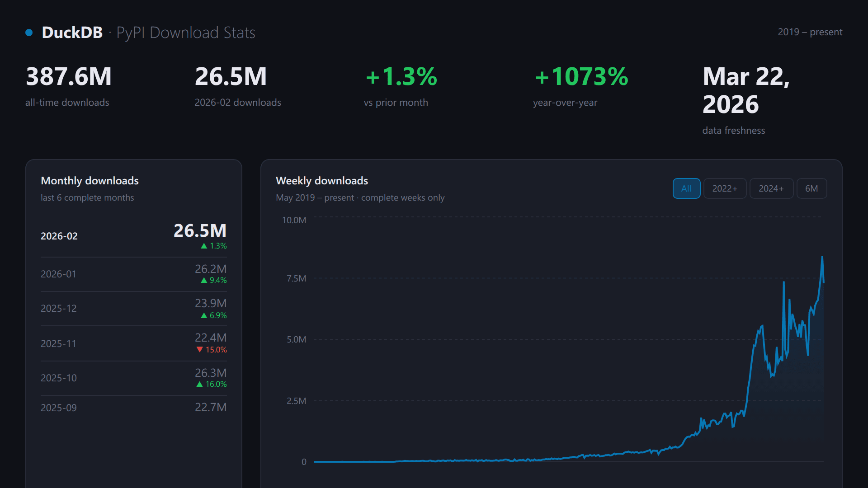Screen dimensions: 868x488
Task: Select the 2019 – present range label
Action: (810, 32)
